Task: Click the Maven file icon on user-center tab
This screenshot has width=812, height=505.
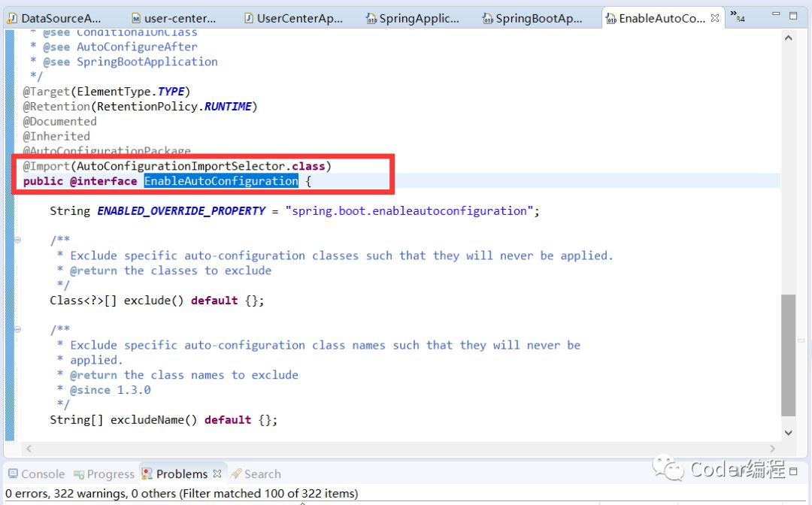Action: (135, 19)
